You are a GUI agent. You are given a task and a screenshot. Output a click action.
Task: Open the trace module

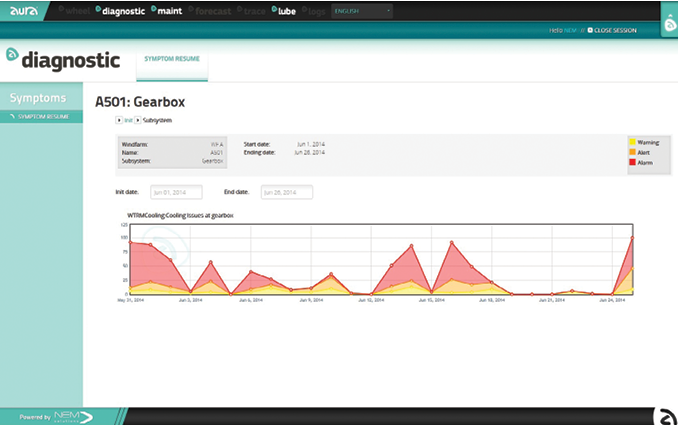[251, 11]
